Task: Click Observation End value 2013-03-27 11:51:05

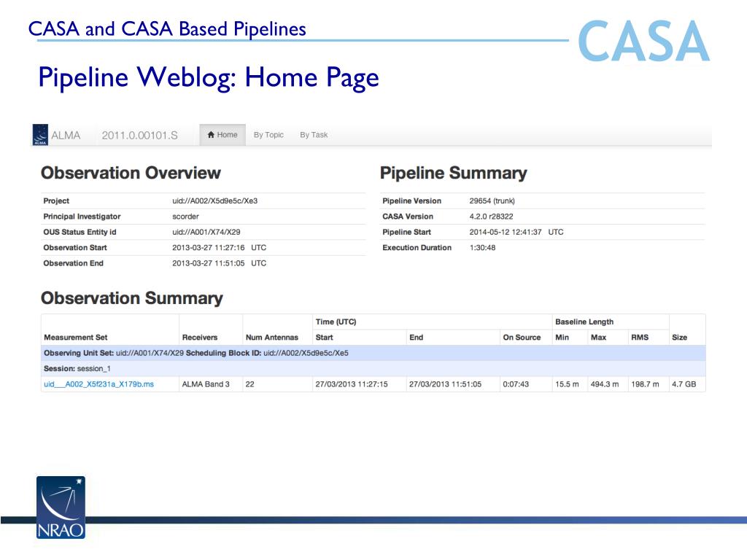Action: point(208,263)
